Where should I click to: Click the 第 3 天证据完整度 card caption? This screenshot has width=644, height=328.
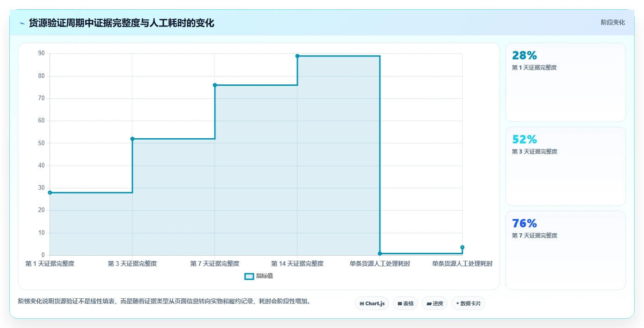[534, 152]
